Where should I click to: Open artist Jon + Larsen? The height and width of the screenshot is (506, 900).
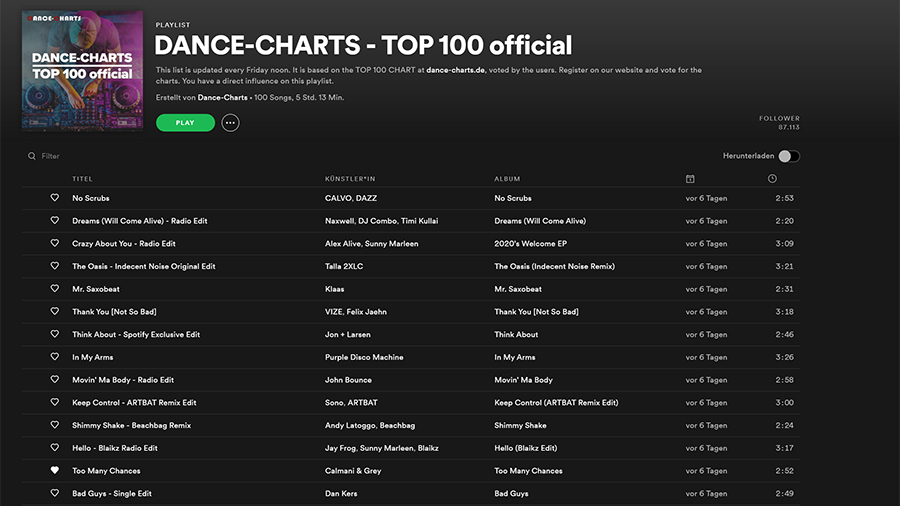coord(347,334)
